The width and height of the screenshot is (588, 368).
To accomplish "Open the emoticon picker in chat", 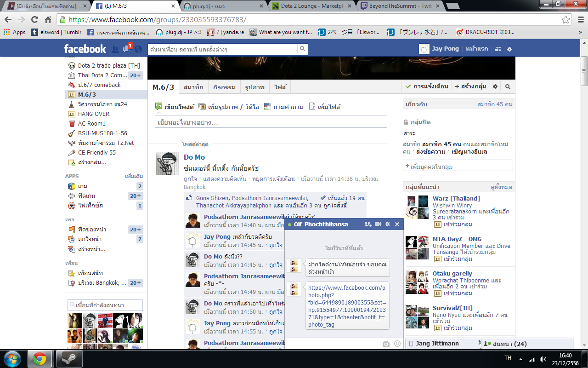I will 397,344.
